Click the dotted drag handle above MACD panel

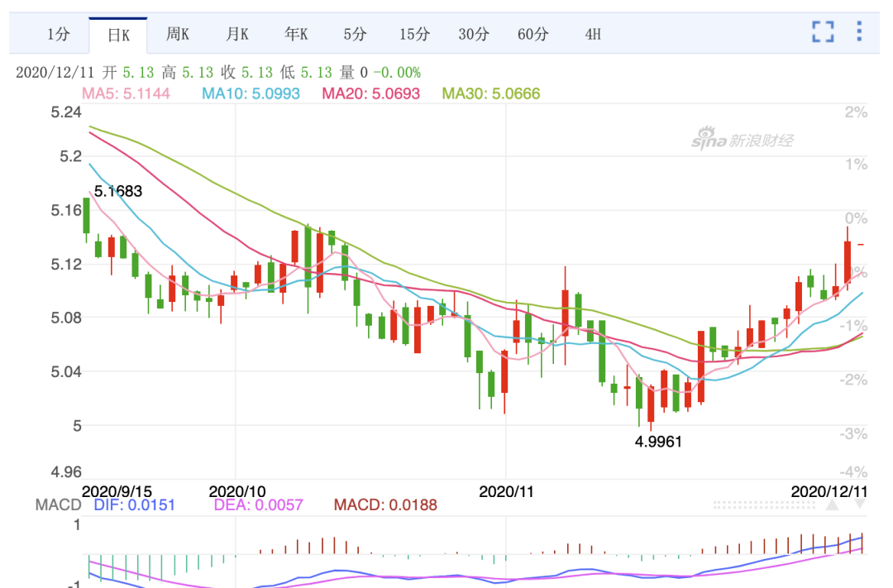coord(764,504)
